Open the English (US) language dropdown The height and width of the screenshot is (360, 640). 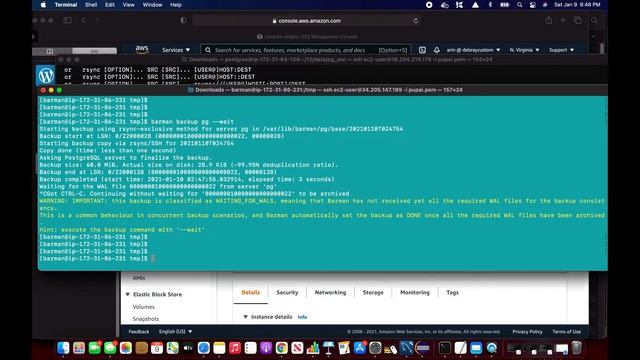coord(175,332)
